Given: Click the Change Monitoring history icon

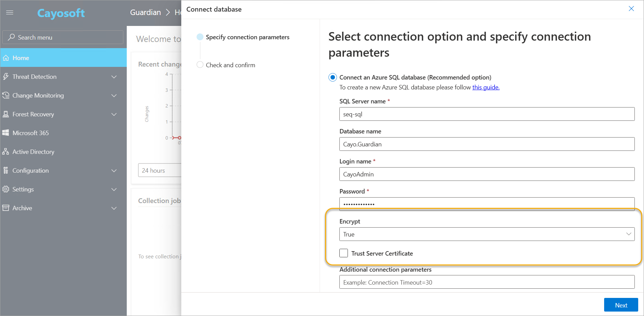Looking at the screenshot, I should (x=6, y=96).
